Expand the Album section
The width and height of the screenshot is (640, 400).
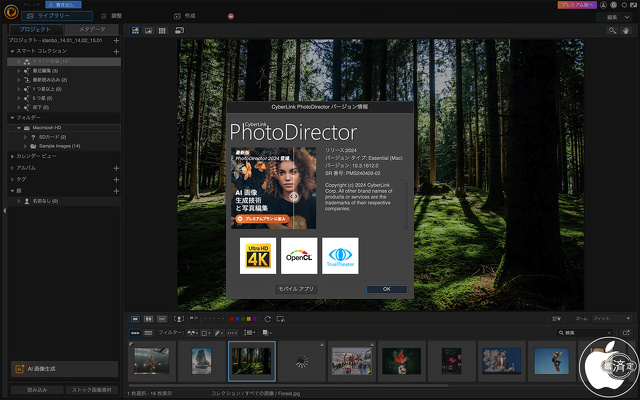12,168
